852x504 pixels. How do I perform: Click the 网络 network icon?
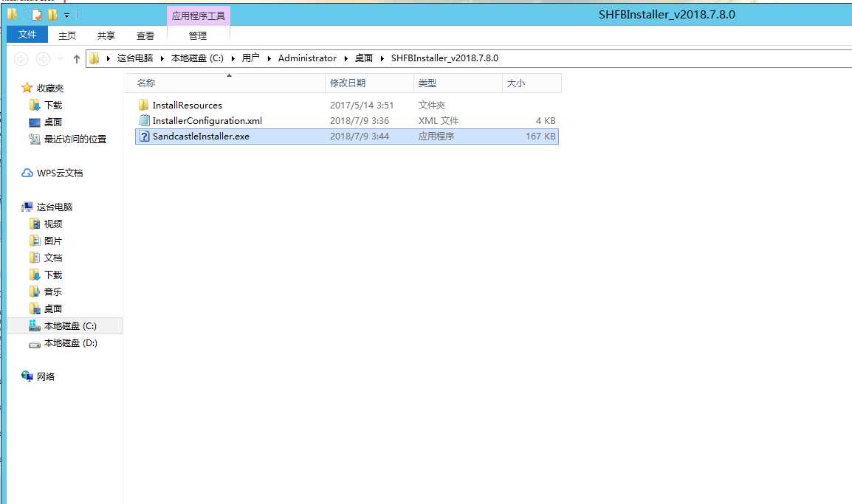pos(27,376)
